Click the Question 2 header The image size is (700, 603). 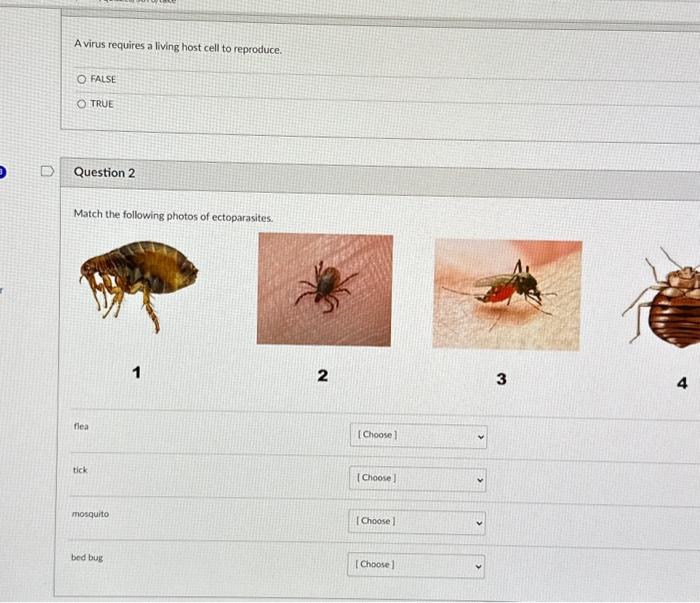click(x=104, y=173)
